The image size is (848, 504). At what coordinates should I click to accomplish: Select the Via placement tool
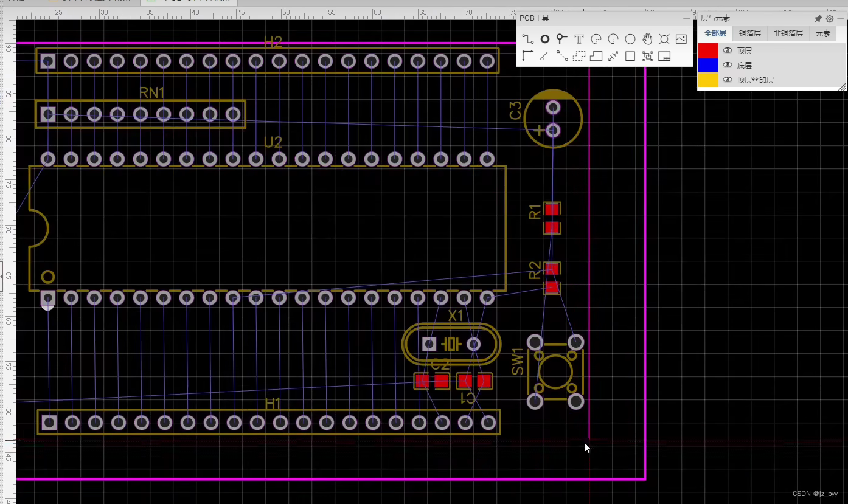pyautogui.click(x=562, y=39)
